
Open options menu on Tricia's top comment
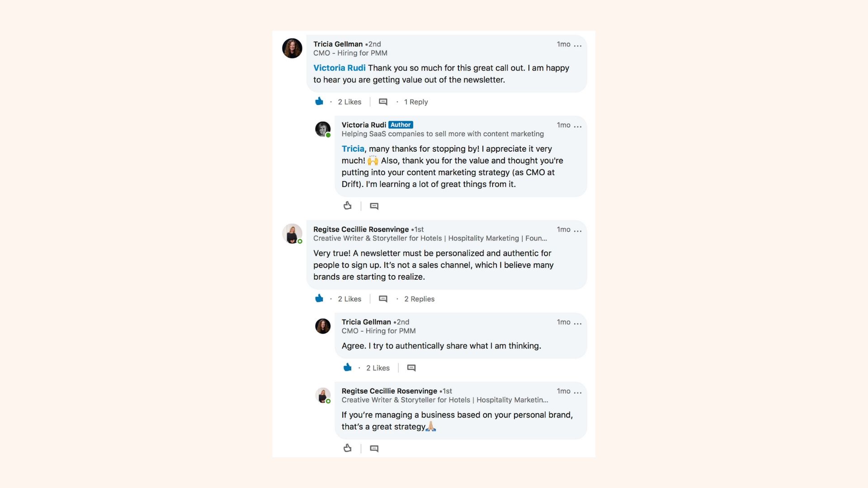coord(578,45)
